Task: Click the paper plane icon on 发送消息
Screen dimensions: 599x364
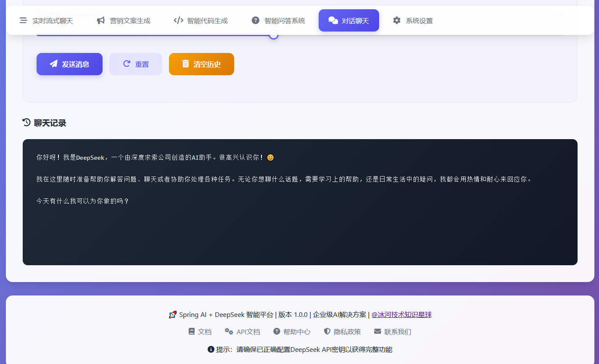Action: coord(53,64)
